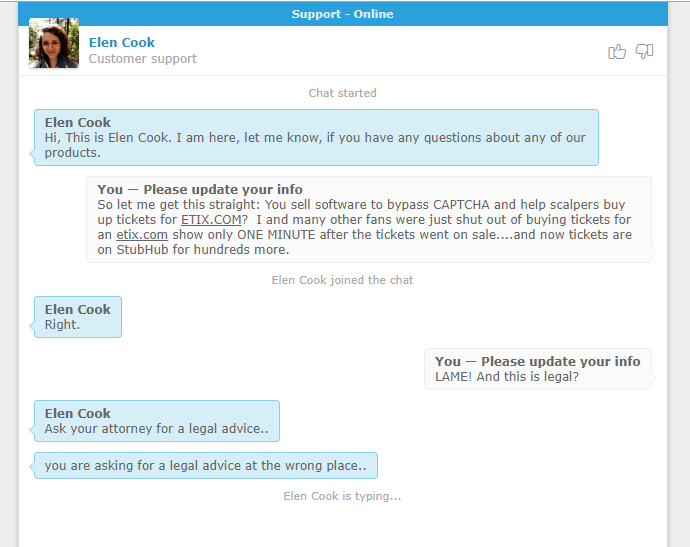Click 'Please update your info' in LAME message
Screen dimensions: 690x547
point(561,361)
